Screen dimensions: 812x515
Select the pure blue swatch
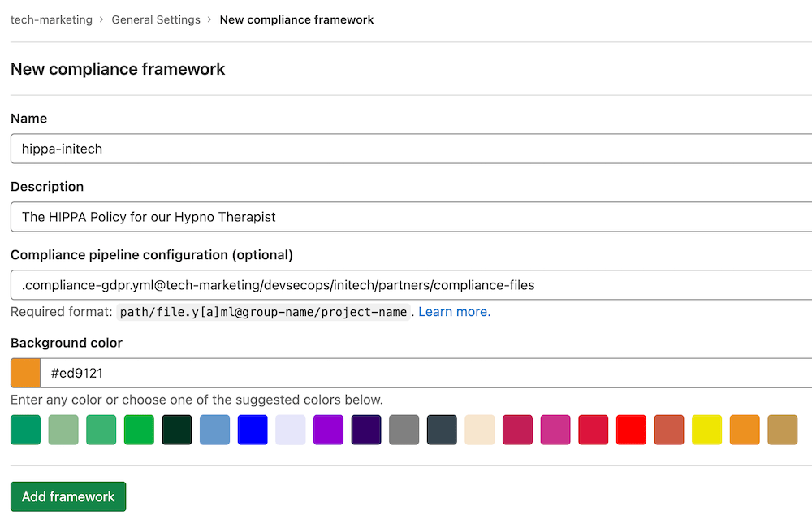pos(253,430)
